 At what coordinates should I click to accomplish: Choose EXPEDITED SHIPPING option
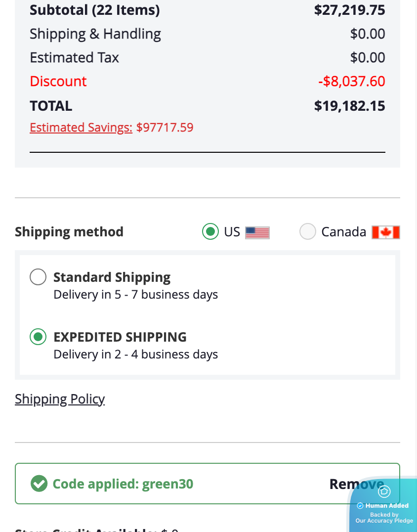pyautogui.click(x=38, y=337)
